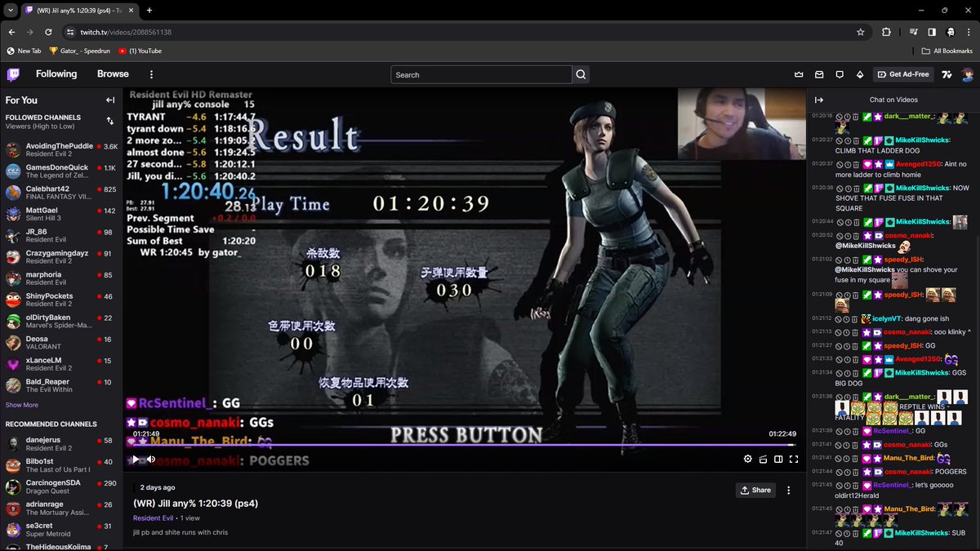Open the Following menu item
The width and height of the screenshot is (980, 551).
[56, 73]
